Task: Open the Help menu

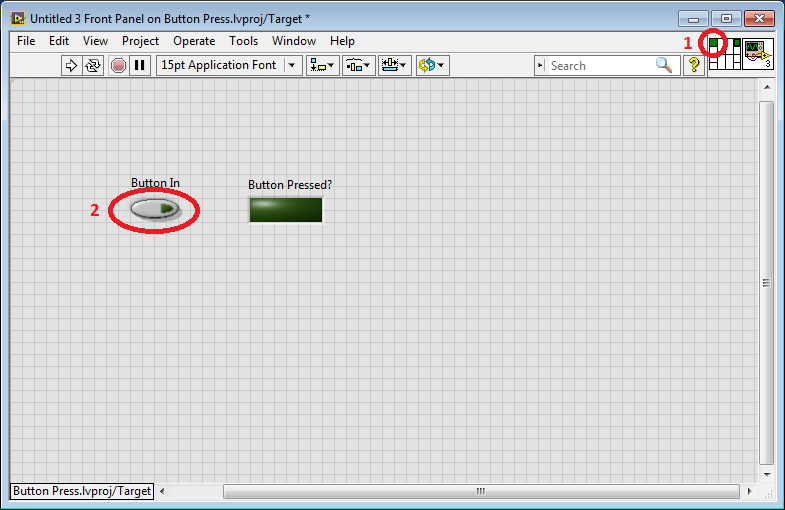Action: coord(342,41)
